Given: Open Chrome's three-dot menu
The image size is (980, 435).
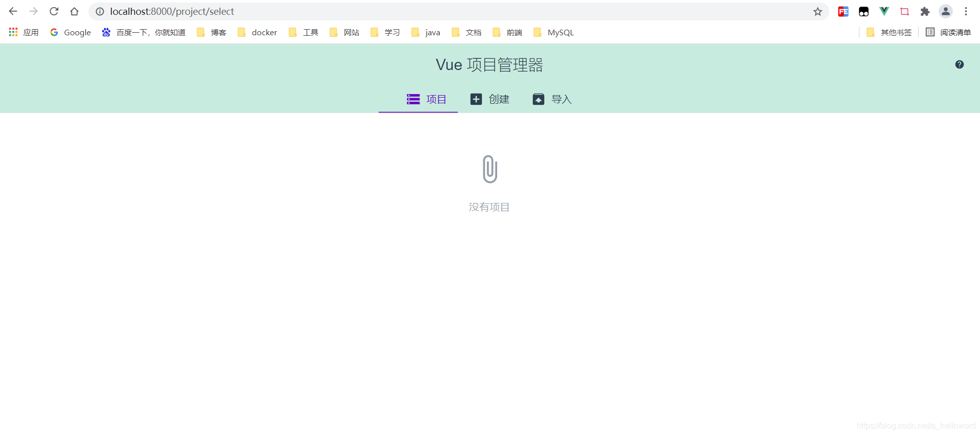Looking at the screenshot, I should (x=966, y=11).
